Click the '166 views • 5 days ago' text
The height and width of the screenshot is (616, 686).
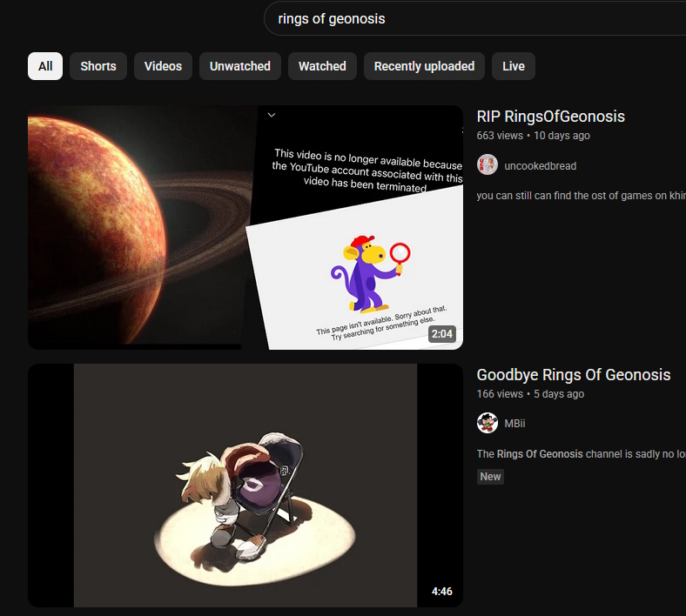pyautogui.click(x=530, y=394)
